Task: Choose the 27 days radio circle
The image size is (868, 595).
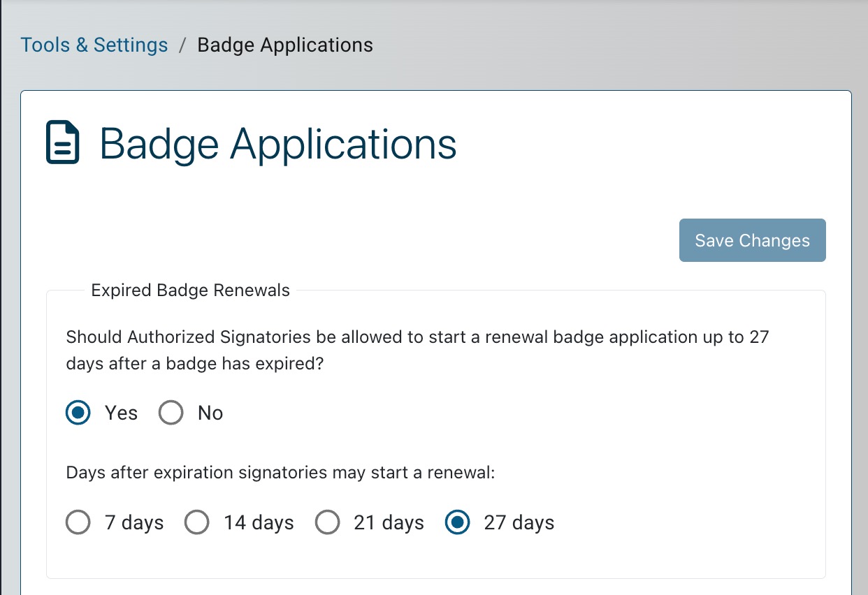Action: coord(457,522)
